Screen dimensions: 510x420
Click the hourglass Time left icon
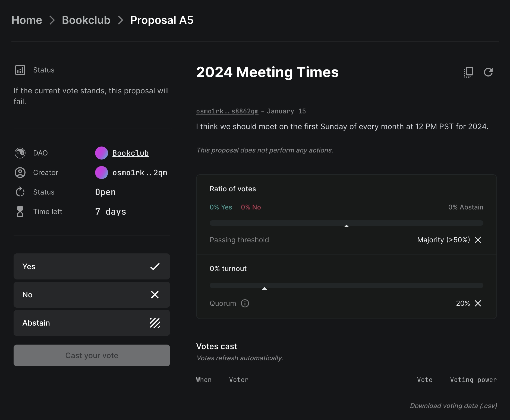[20, 212]
